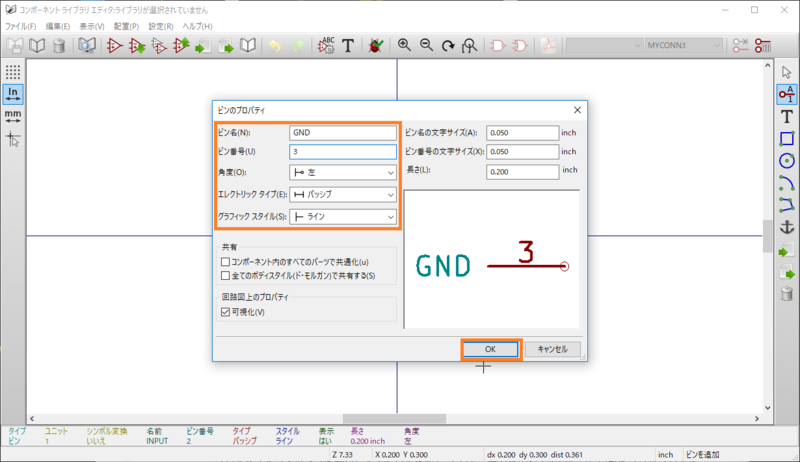Screen dimensions: 800x462
Task: Click the キャンセル button
Action: click(553, 349)
